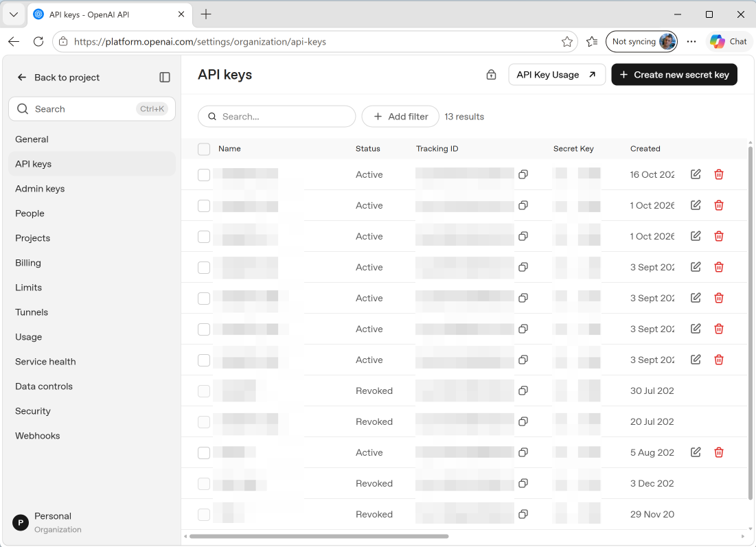
Task: Tick the checkbox for the 29 Nov key
Action: (204, 514)
